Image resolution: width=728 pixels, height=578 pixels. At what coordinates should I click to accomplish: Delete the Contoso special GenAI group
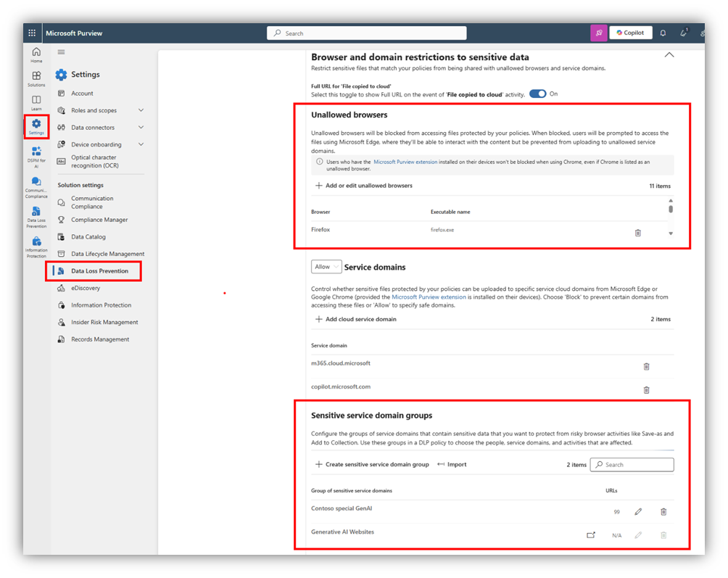click(663, 511)
